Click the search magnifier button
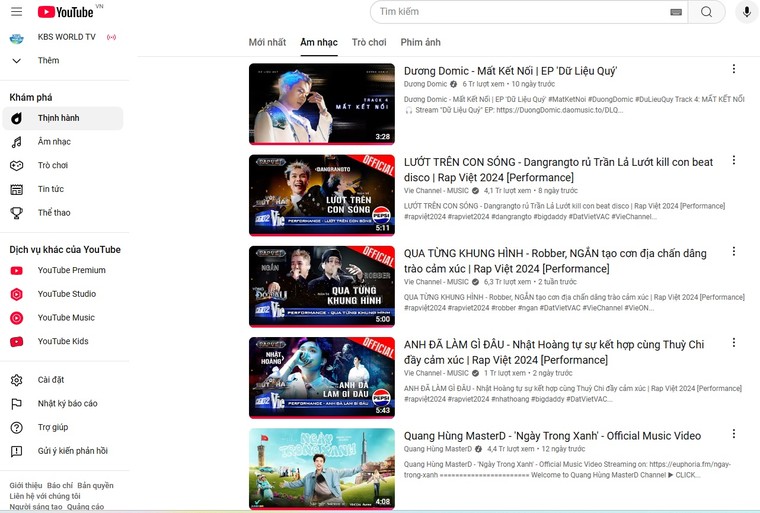This screenshot has height=513, width=760. pos(707,12)
